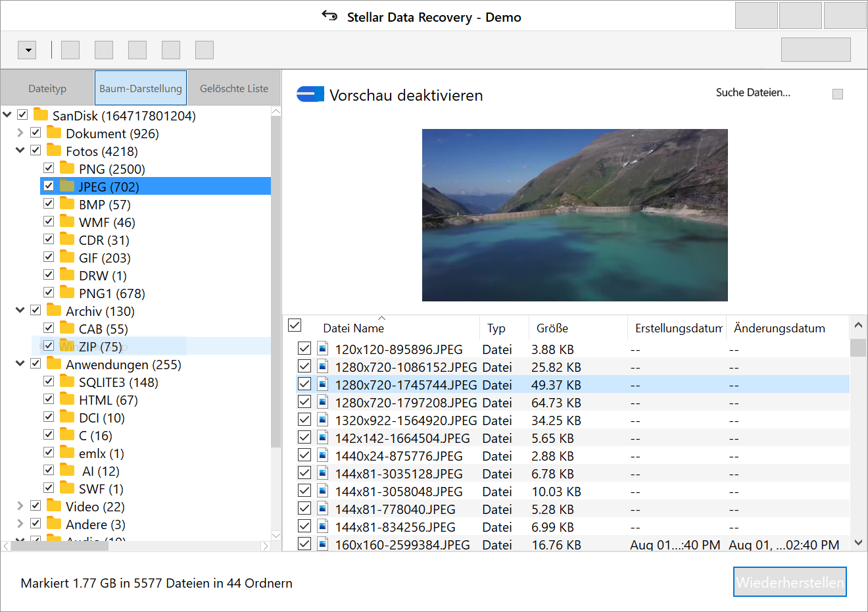Click the file list scroll-down arrow

pos(858,543)
